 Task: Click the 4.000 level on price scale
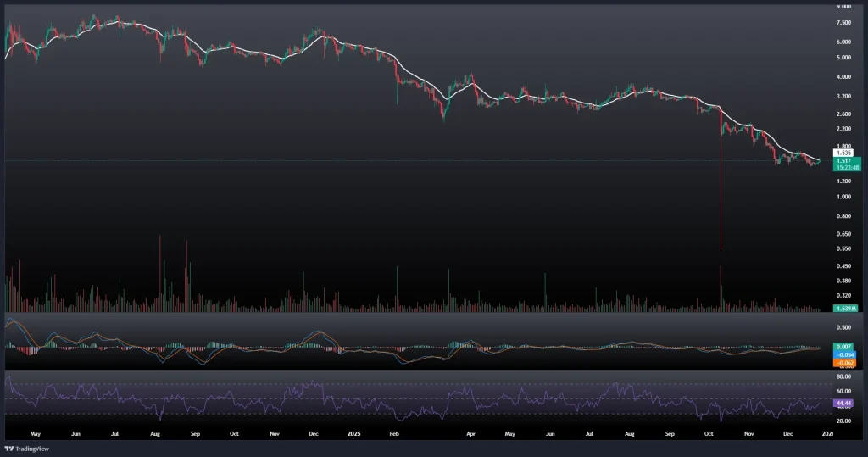(843, 76)
